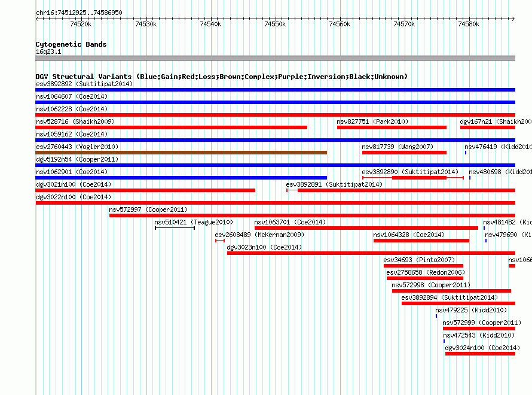
Task: Click nsv479225 (Kidd2010) label
Action: coord(471,310)
